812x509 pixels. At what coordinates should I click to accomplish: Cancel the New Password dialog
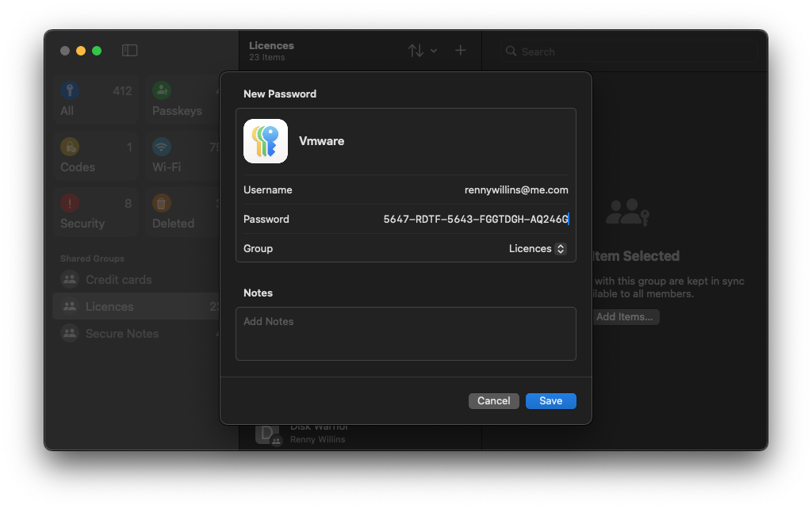493,401
